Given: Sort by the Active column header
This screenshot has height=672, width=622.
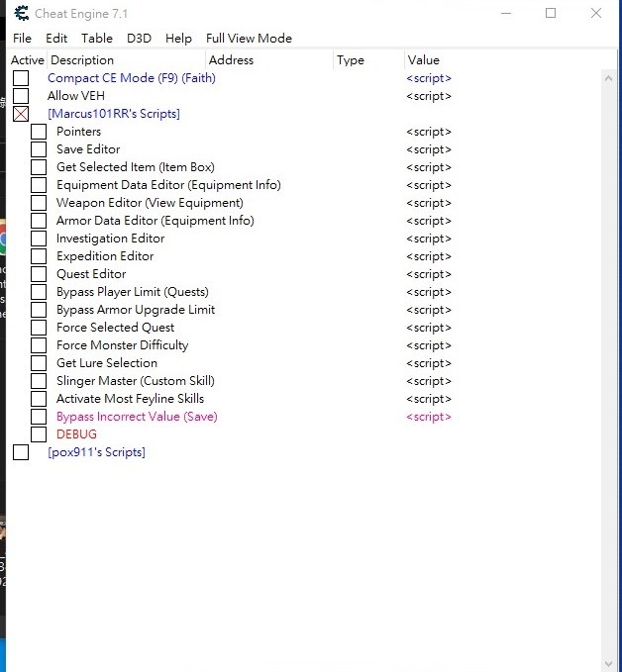Looking at the screenshot, I should click(x=28, y=60).
